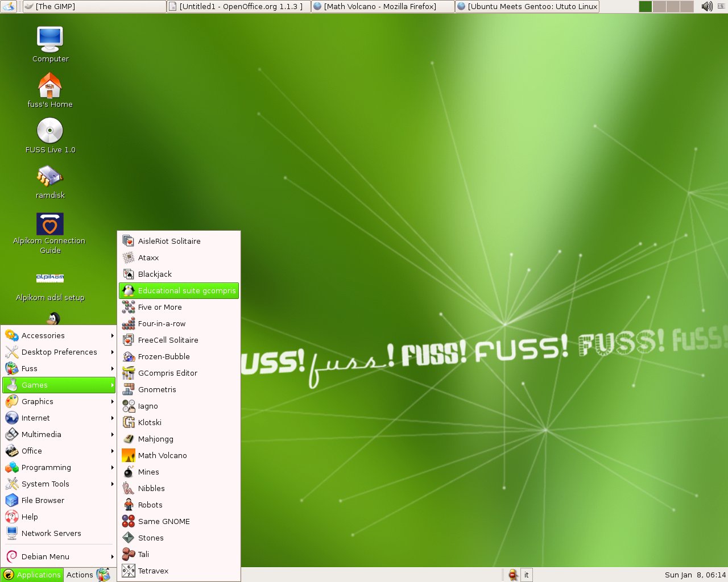The height and width of the screenshot is (582, 728).
Task: Click the Nibbles worm icon
Action: (x=129, y=488)
